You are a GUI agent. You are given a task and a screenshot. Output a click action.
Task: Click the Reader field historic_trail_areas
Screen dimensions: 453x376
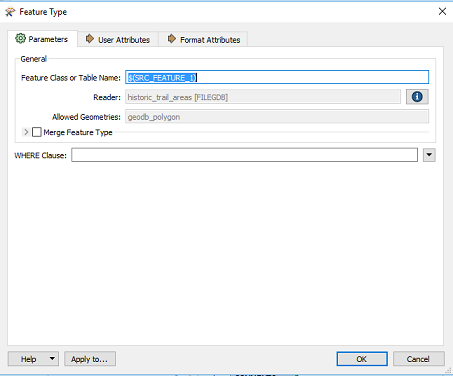point(263,97)
